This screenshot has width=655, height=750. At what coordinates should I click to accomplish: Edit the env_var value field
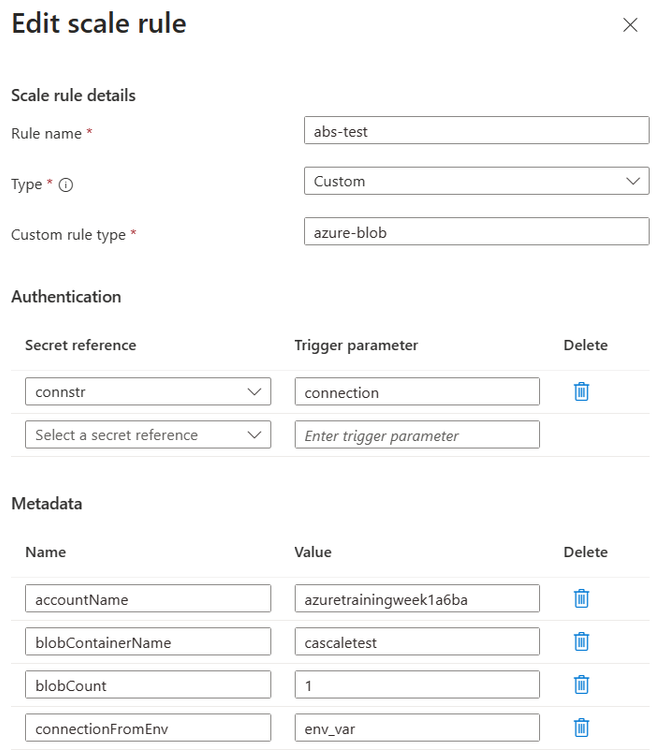coord(417,728)
